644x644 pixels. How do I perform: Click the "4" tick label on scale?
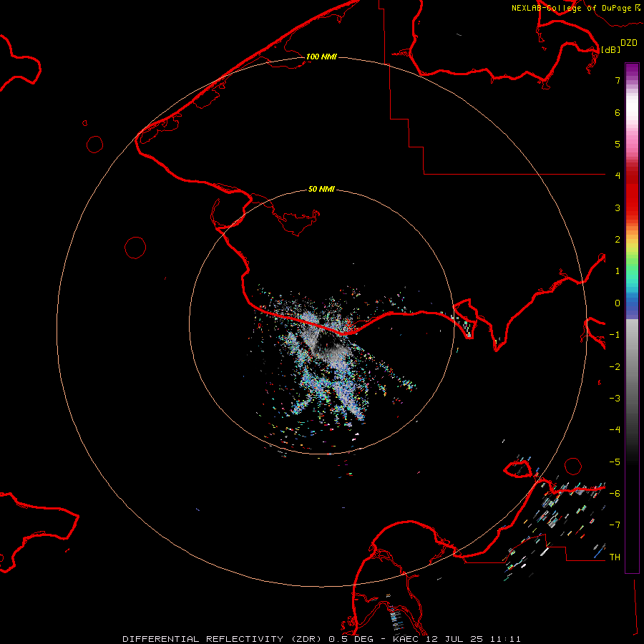click(618, 176)
